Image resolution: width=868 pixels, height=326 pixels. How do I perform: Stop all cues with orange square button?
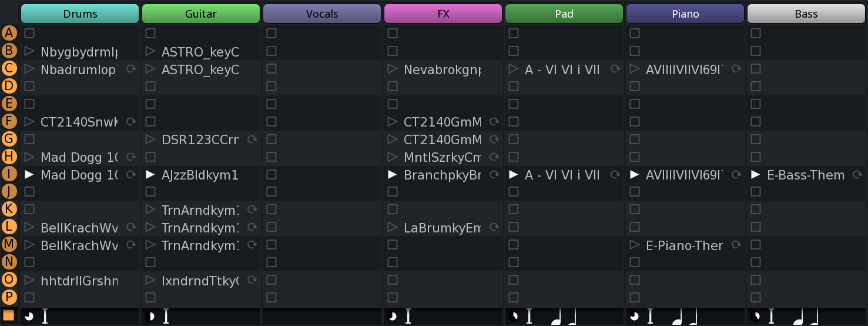pyautogui.click(x=9, y=315)
